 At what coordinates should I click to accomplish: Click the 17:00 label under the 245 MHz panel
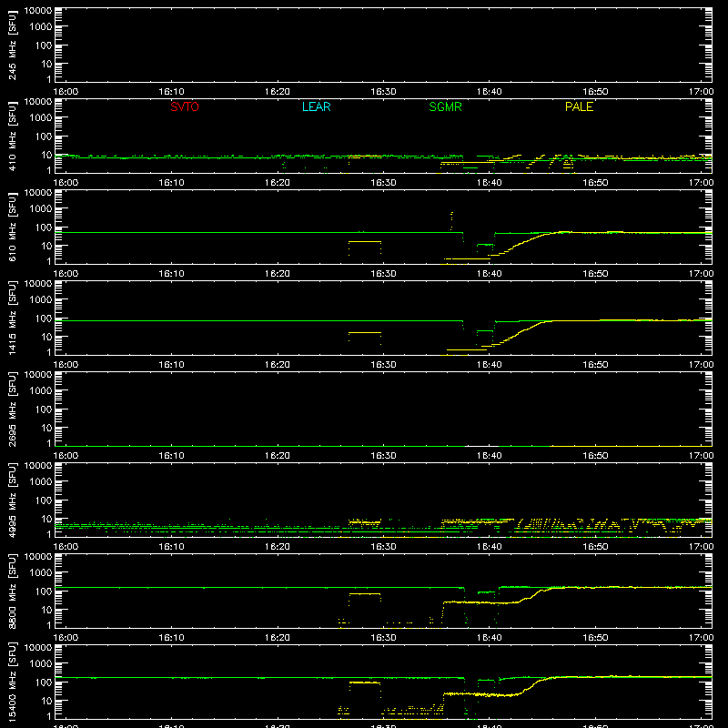click(701, 92)
